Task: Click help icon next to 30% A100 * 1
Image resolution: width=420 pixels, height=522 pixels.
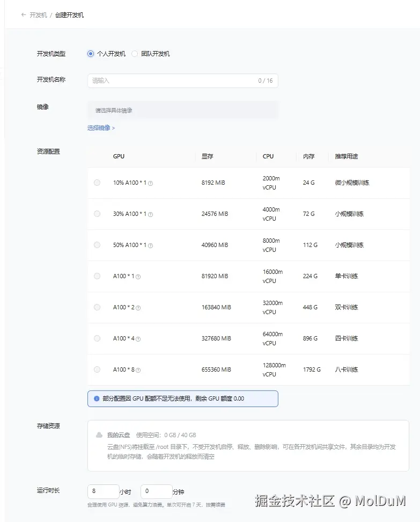Action: [x=150, y=214]
